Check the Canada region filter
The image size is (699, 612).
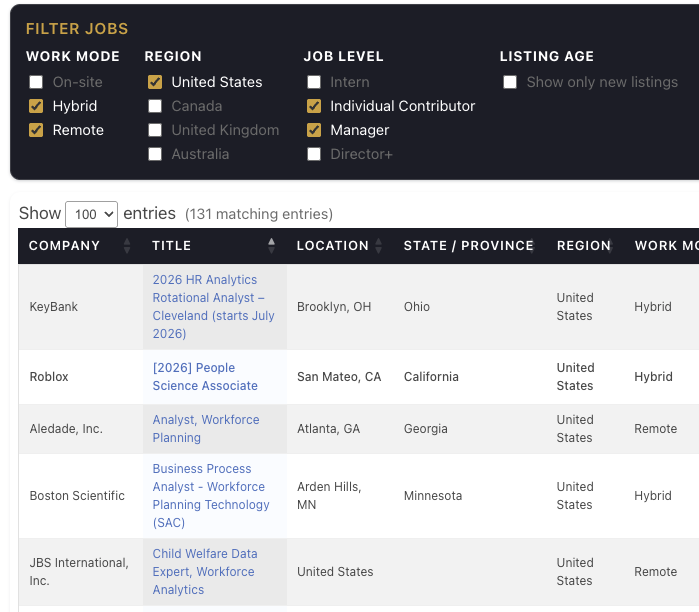tap(155, 106)
